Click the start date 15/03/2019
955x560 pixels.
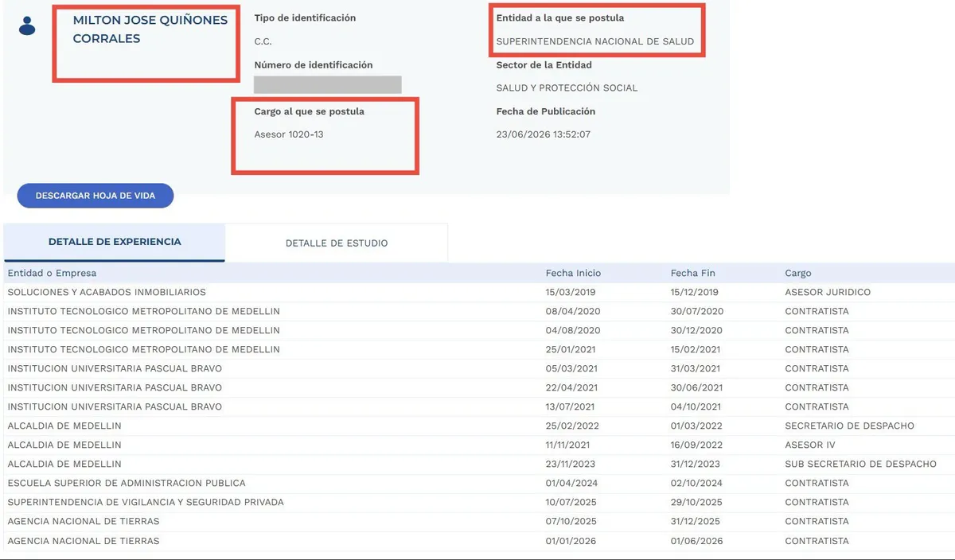click(572, 292)
